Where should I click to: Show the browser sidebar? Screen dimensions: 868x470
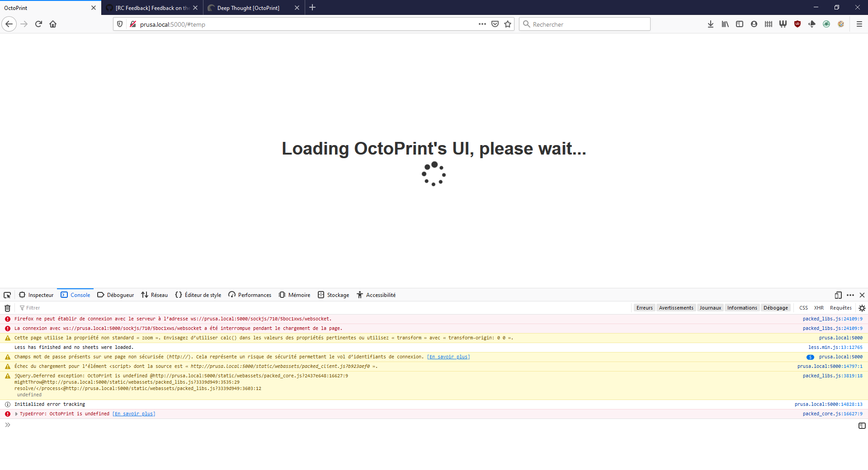(x=740, y=24)
